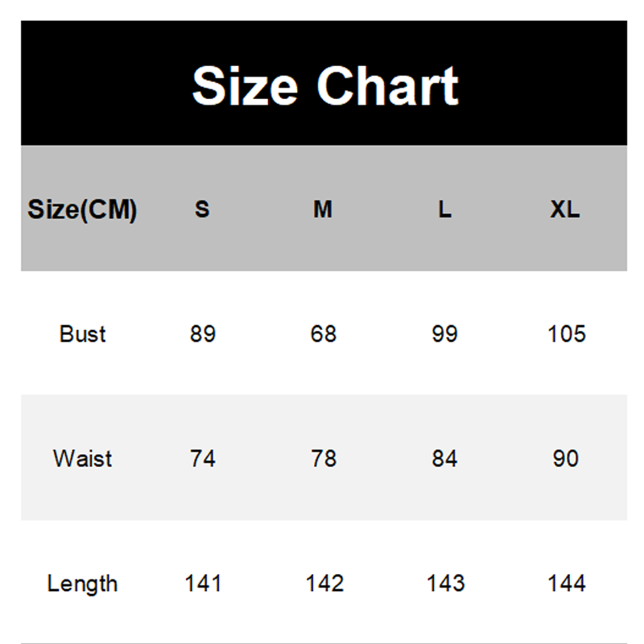The width and height of the screenshot is (644, 644).
Task: Click length value 144 for size XL
Action: point(566,584)
